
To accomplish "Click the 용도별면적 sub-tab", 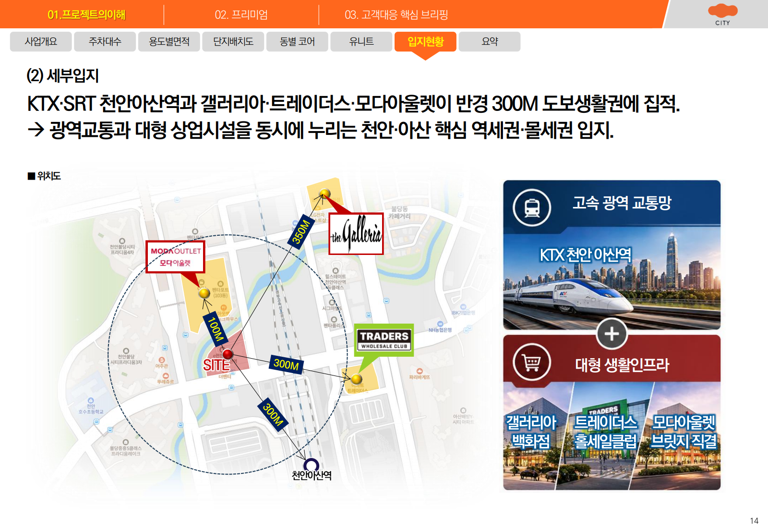I will 169,42.
